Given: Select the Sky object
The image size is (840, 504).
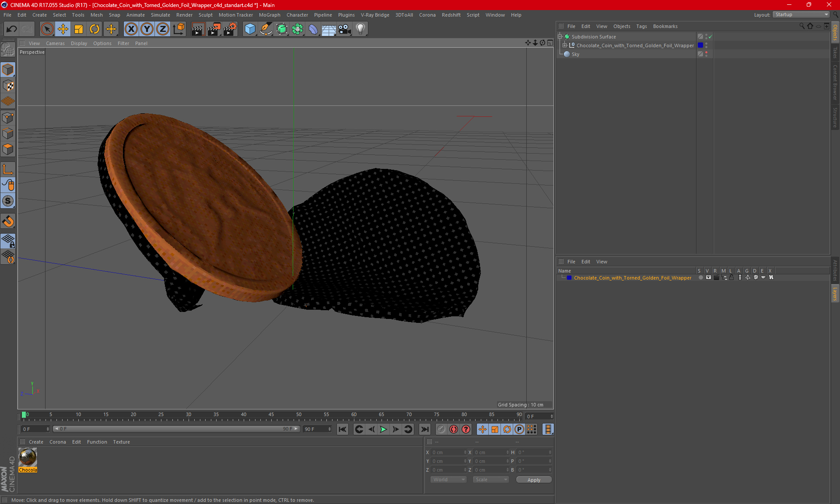Looking at the screenshot, I should coord(575,54).
